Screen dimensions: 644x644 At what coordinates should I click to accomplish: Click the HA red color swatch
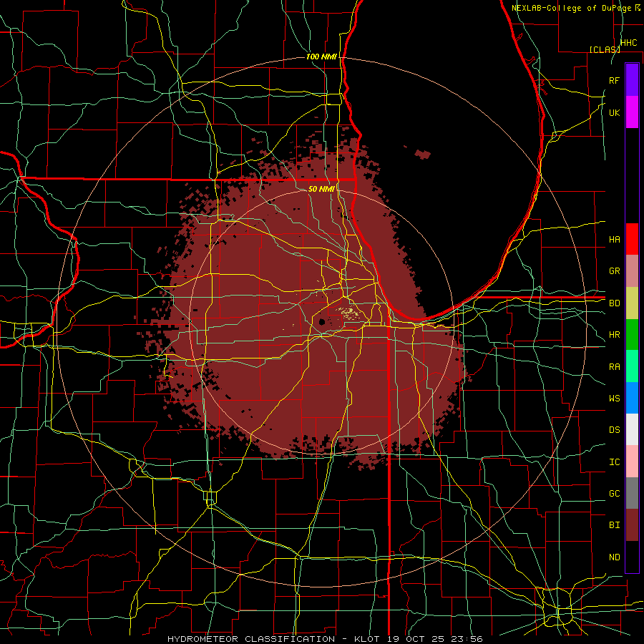632,239
